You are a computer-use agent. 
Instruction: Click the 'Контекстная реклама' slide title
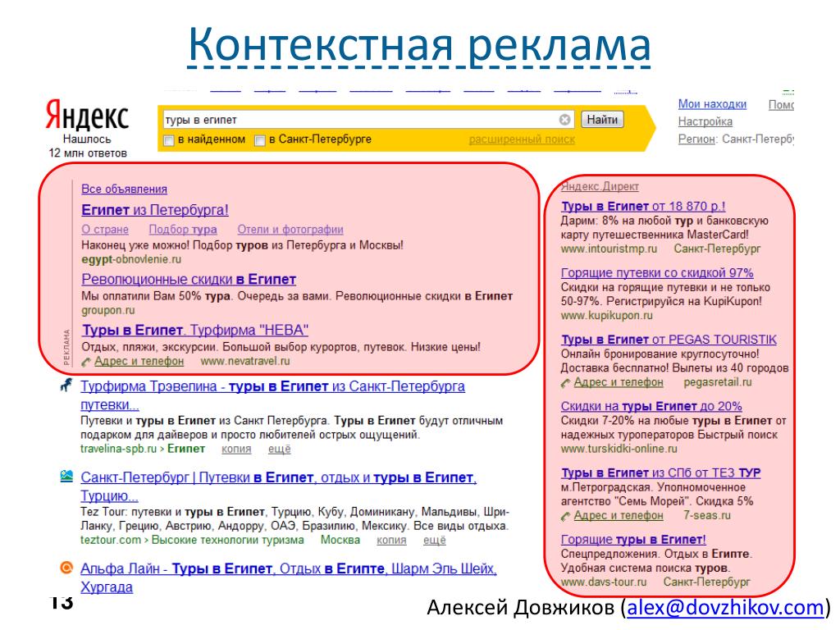pyautogui.click(x=419, y=45)
